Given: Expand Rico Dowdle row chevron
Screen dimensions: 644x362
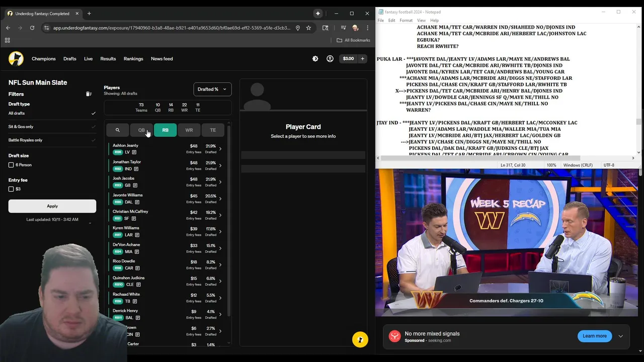Looking at the screenshot, I should (220, 265).
